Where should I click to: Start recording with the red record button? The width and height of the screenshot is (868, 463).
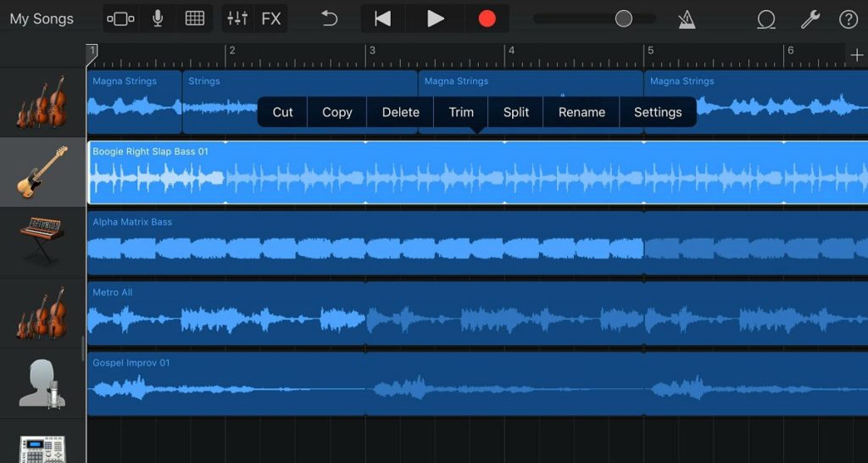487,19
